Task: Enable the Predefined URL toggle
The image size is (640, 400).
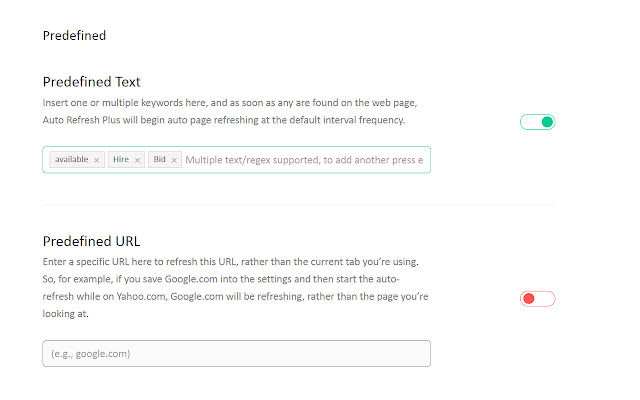Action: pos(537,298)
